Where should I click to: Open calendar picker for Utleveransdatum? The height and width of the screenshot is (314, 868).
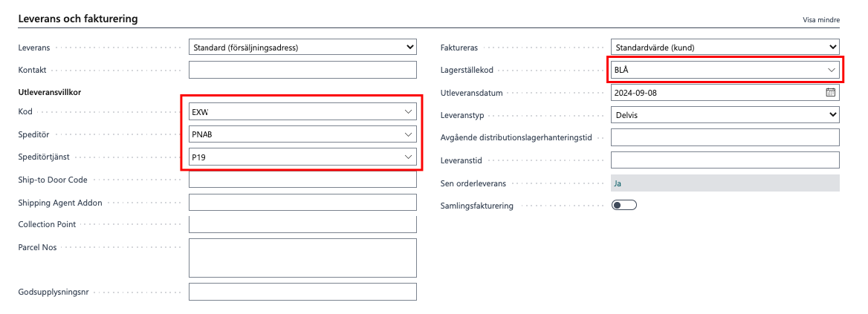(x=830, y=93)
